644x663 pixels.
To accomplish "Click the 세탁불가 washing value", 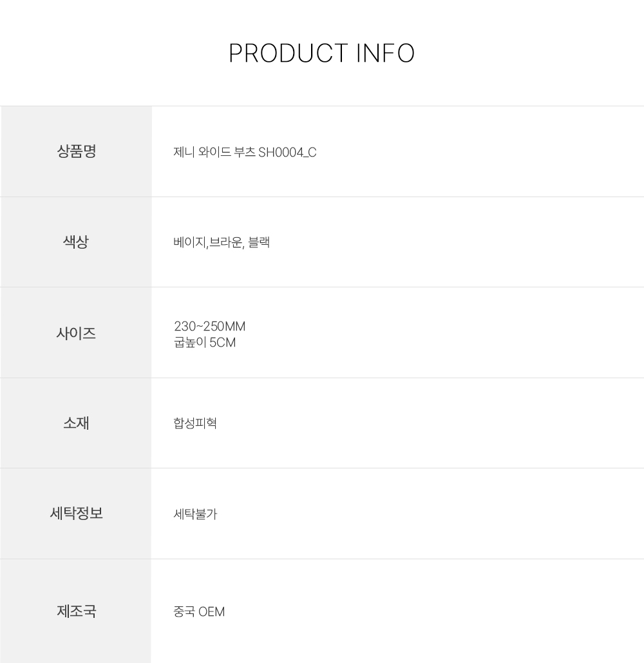I will [195, 515].
